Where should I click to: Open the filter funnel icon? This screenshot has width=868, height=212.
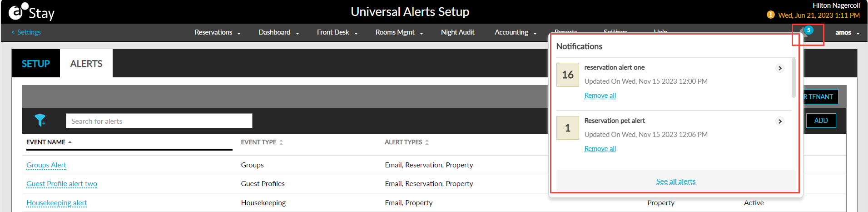(x=40, y=120)
